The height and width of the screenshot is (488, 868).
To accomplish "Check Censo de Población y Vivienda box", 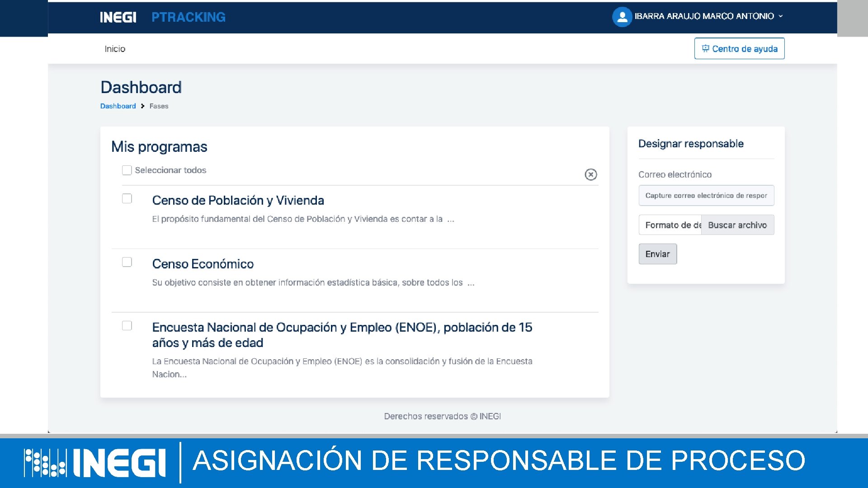I will (x=127, y=199).
